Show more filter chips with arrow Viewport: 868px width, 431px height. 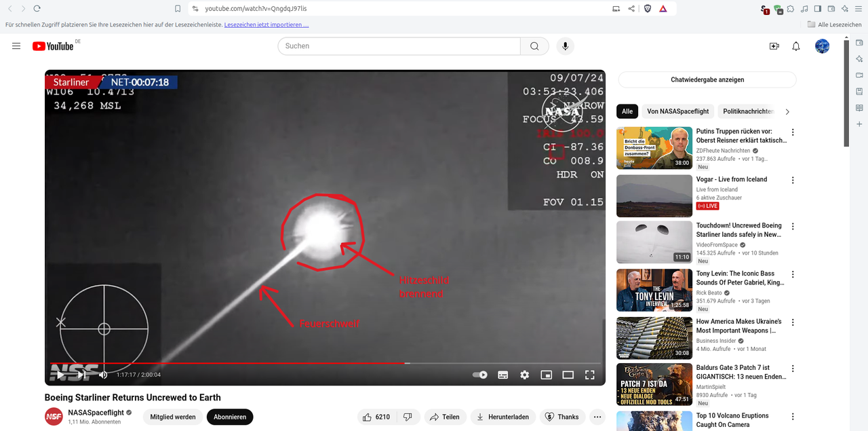787,111
